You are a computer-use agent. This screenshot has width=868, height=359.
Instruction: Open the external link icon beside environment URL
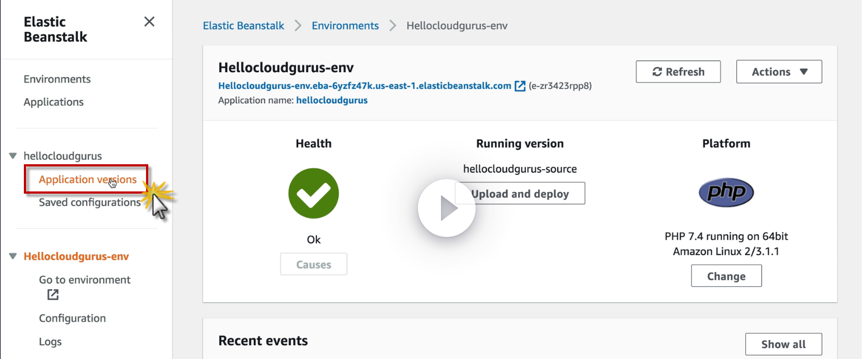coord(520,86)
